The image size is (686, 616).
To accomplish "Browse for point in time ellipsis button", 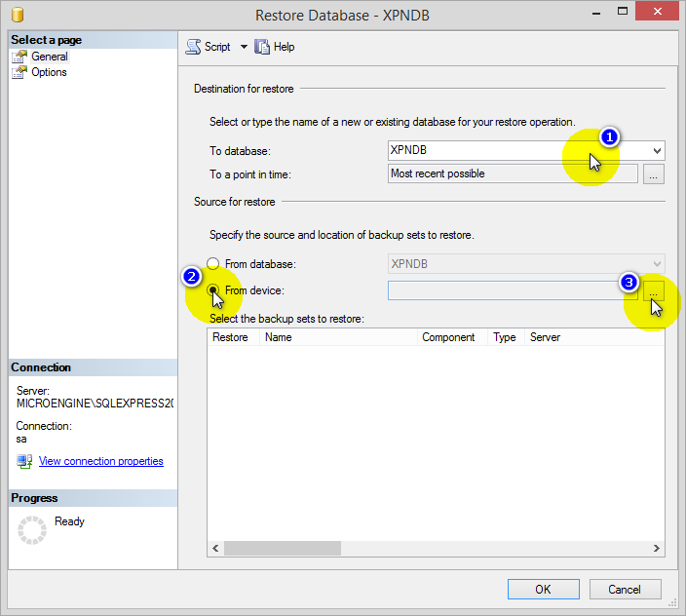I will point(654,174).
